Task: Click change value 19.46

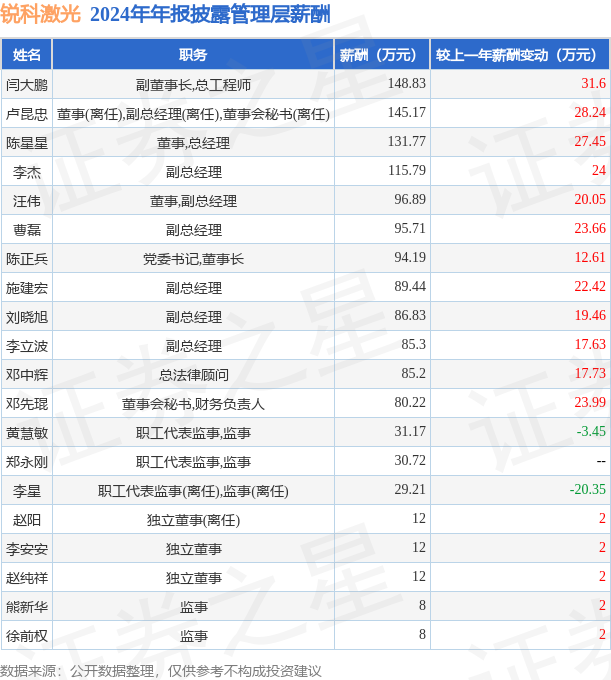Action: click(x=590, y=316)
